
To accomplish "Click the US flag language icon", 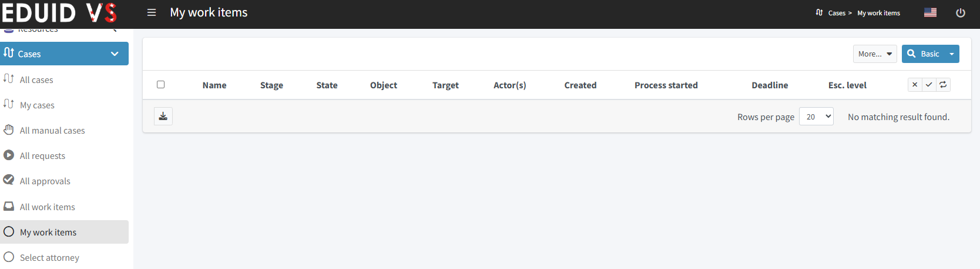I will (x=930, y=12).
